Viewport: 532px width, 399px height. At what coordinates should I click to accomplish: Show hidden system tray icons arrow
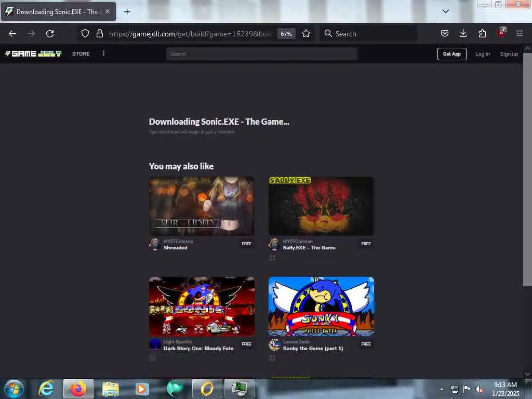442,389
